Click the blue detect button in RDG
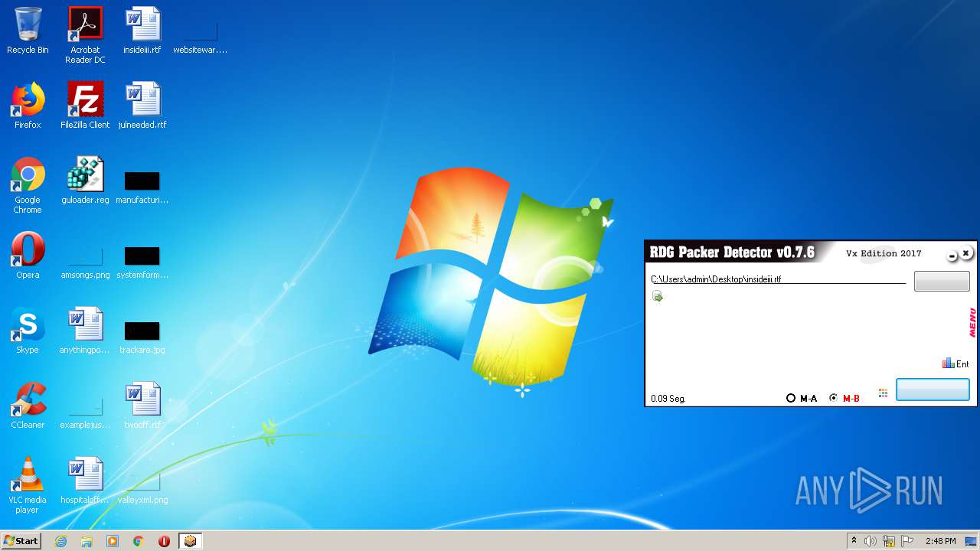Image resolution: width=980 pixels, height=551 pixels. coord(933,390)
